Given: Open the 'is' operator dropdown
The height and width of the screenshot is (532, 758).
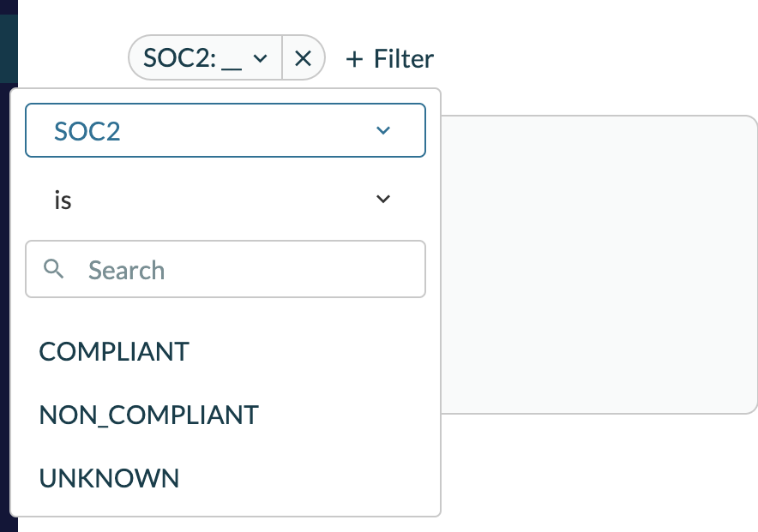Looking at the screenshot, I should [226, 199].
